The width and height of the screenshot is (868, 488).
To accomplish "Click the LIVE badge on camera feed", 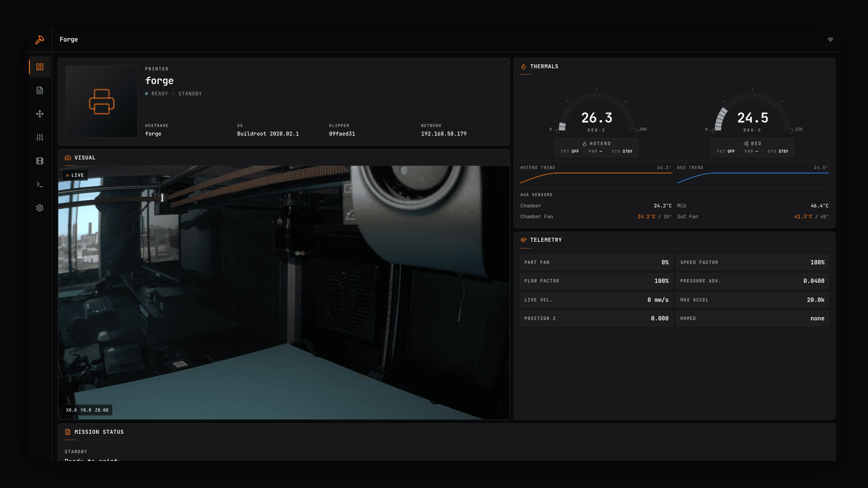I will pyautogui.click(x=75, y=175).
